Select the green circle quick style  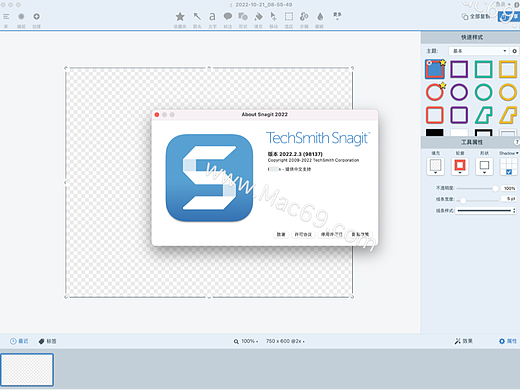point(483,92)
